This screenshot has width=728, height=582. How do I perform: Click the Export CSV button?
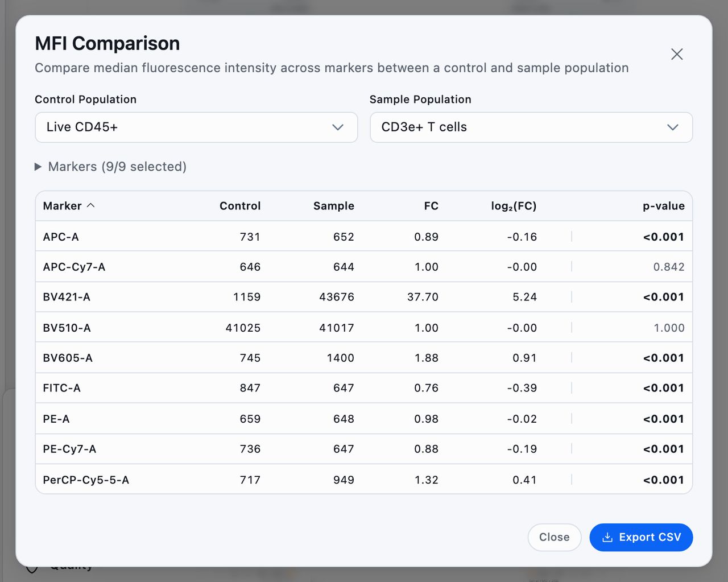pyautogui.click(x=641, y=537)
